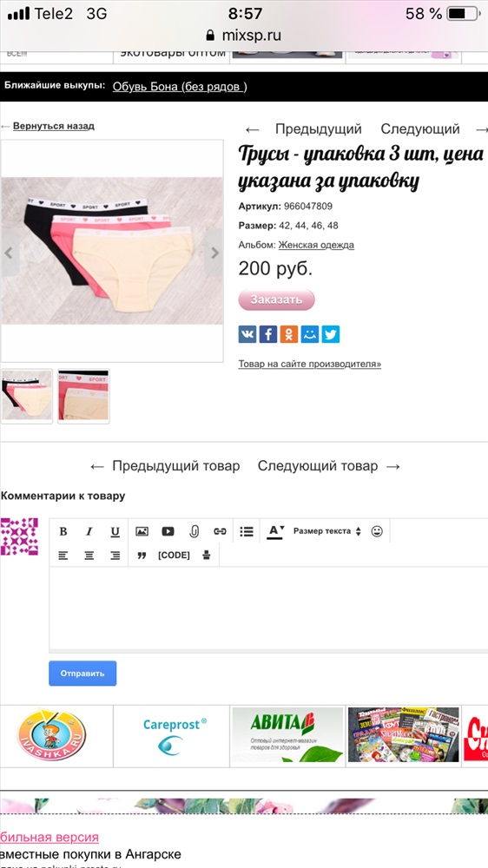Open emoji smiley picker
The image size is (488, 868).
[377, 531]
